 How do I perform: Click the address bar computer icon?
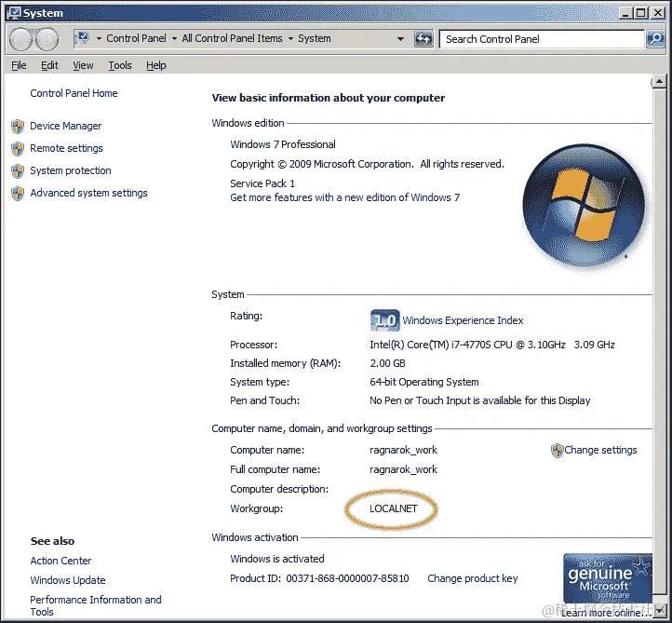point(83,38)
